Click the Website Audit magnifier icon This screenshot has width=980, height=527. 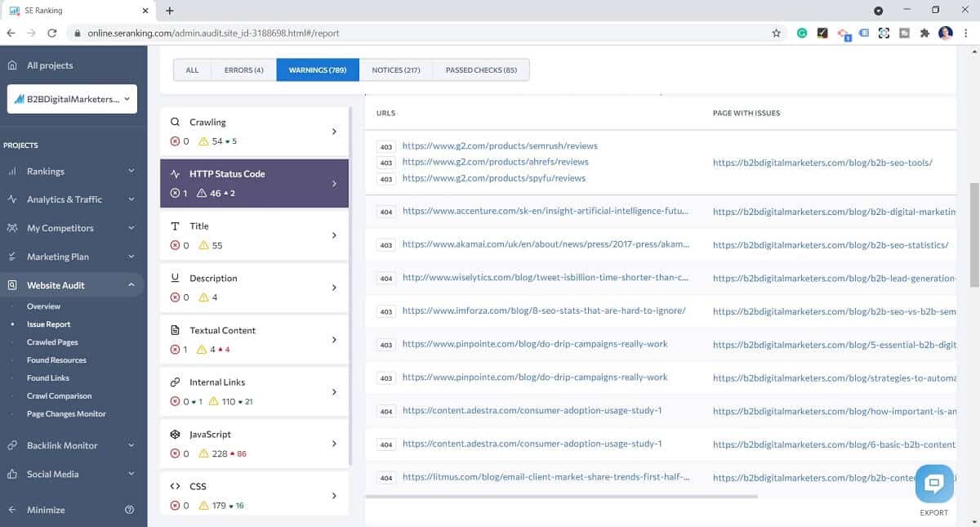tap(12, 285)
